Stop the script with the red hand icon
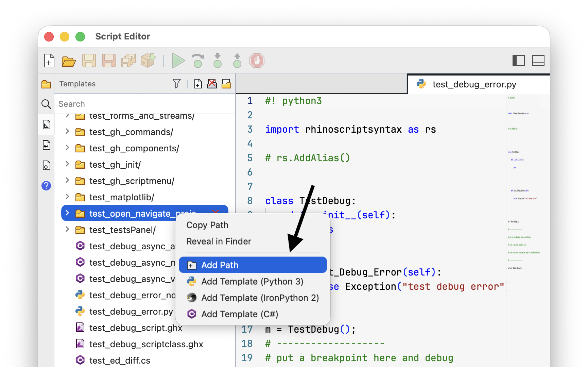Image resolution: width=588 pixels, height=367 pixels. click(x=257, y=61)
